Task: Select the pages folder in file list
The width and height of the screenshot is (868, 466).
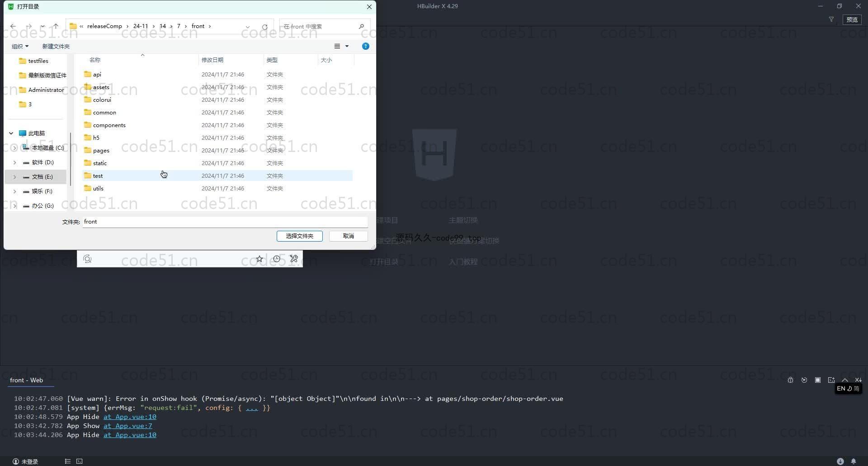Action: pos(101,150)
